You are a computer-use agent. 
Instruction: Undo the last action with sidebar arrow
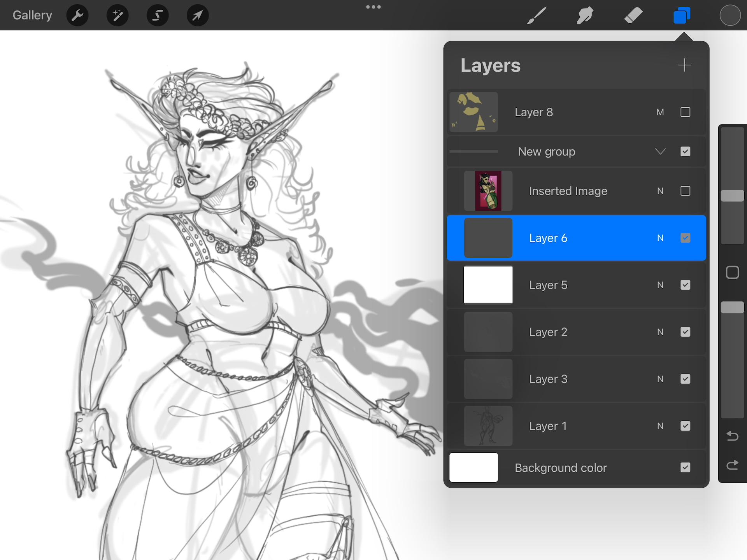732,436
